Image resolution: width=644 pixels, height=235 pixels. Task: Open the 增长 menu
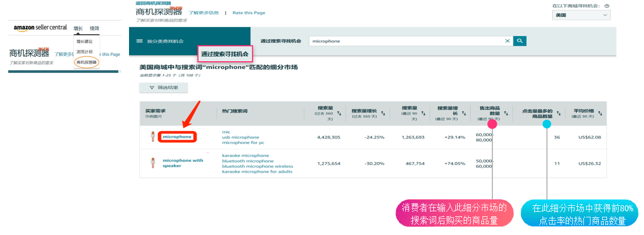[78, 28]
